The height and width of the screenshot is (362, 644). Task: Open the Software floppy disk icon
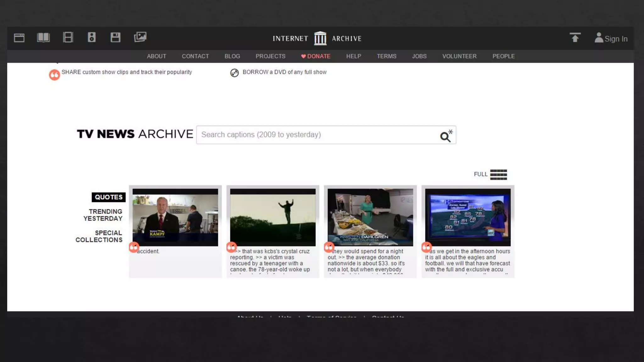(115, 37)
